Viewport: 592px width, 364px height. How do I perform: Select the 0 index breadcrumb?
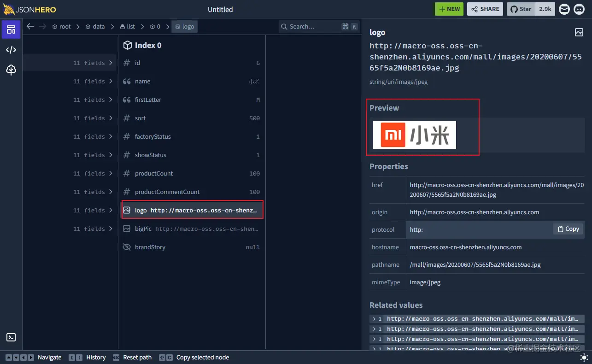(x=155, y=27)
